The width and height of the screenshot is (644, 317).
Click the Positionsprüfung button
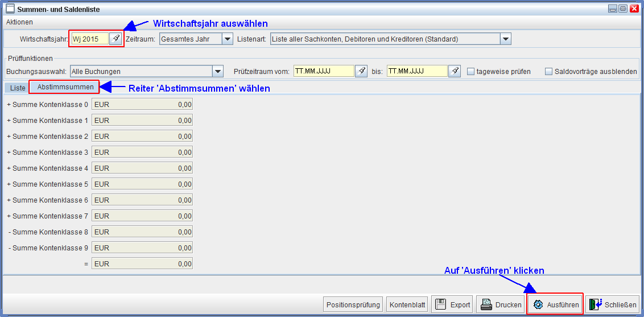(x=353, y=304)
